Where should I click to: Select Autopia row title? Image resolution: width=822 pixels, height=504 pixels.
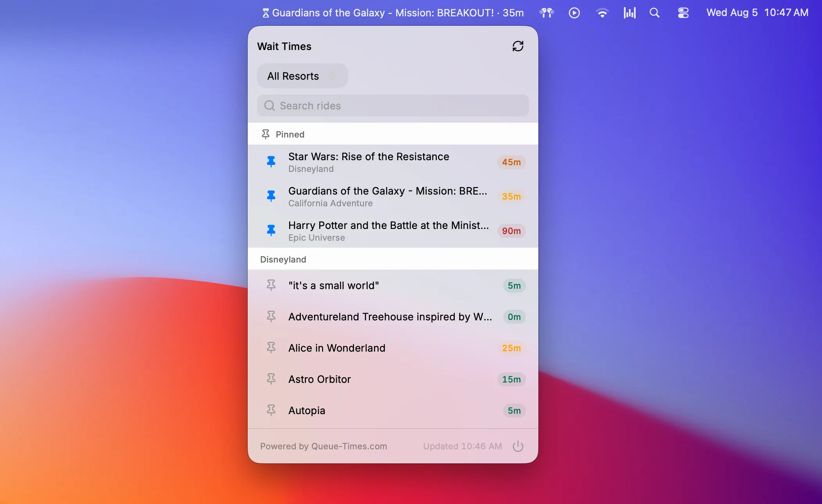click(307, 411)
